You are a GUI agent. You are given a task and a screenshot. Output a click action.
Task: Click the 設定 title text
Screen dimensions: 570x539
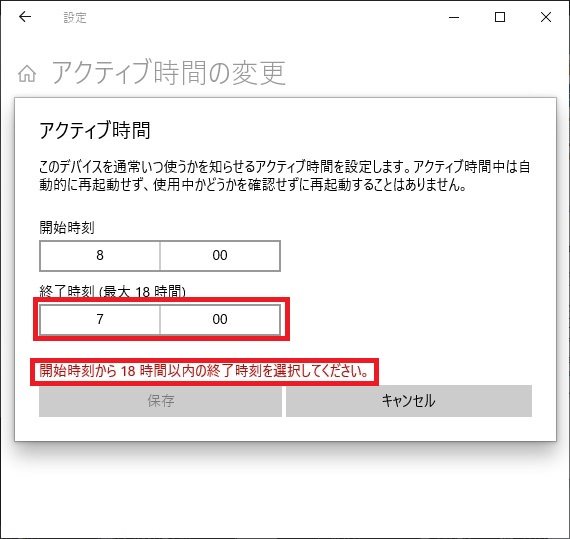tap(75, 17)
